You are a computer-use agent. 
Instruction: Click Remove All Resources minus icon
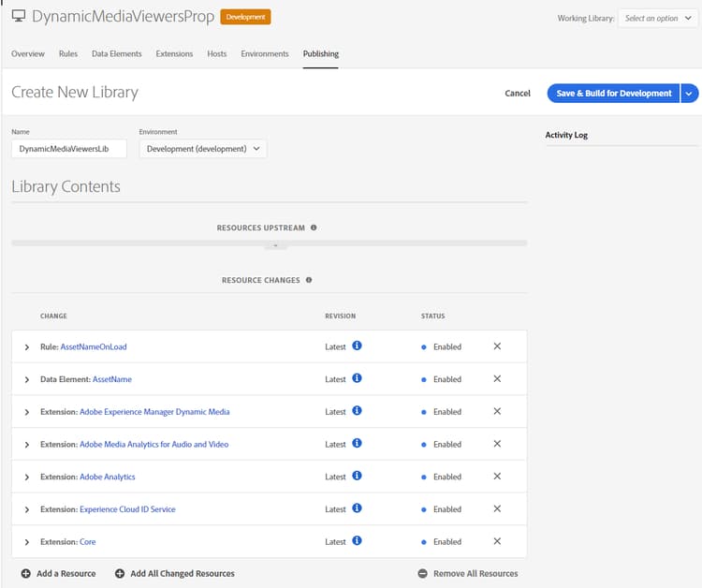coord(422,573)
